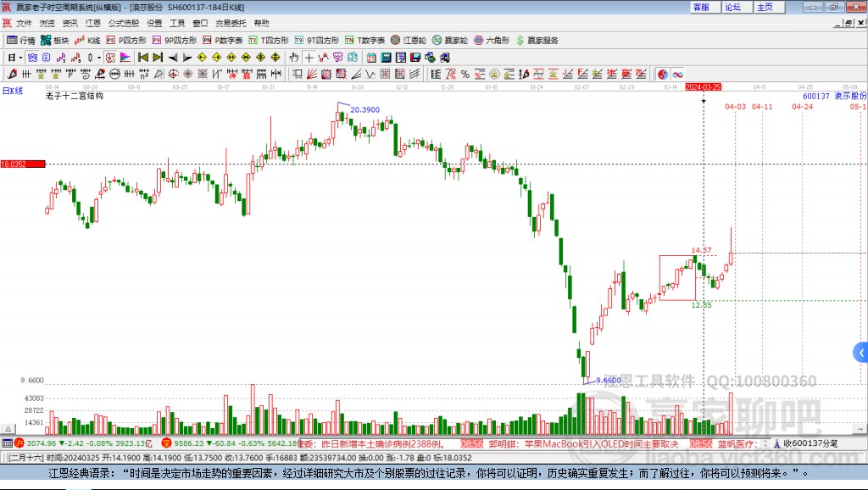Viewport: 868px width, 490px height.
Task: Click the 14.57 box high label
Action: coord(701,250)
